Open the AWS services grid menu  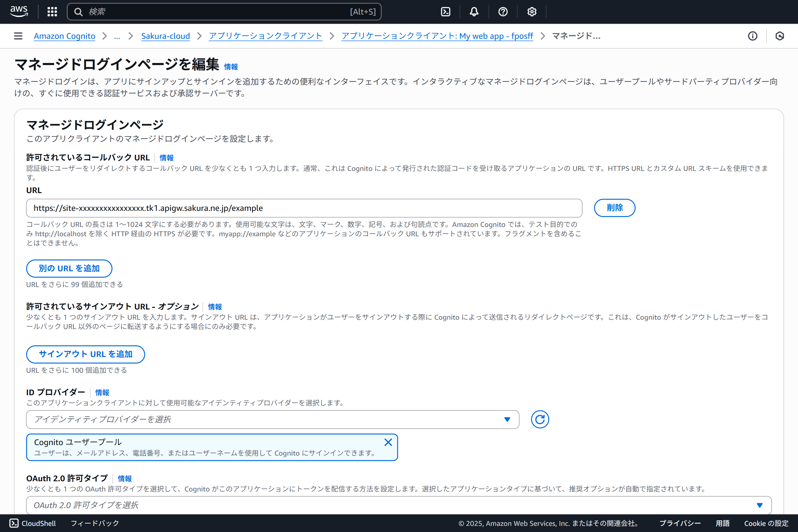pos(52,12)
